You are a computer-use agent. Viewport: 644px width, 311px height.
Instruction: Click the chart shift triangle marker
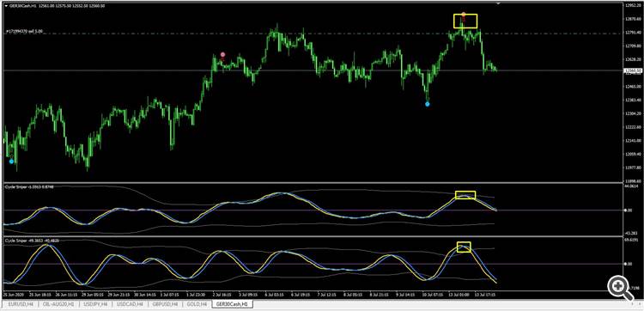click(x=499, y=3)
